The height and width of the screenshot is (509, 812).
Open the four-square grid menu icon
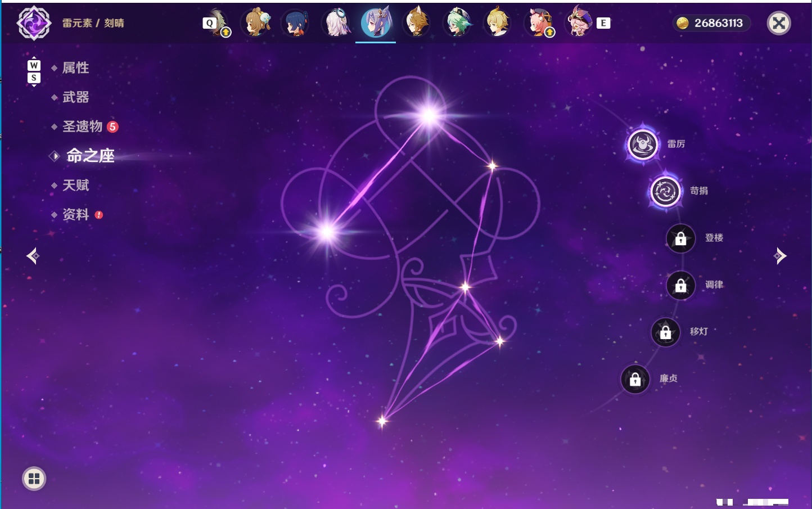pyautogui.click(x=34, y=479)
